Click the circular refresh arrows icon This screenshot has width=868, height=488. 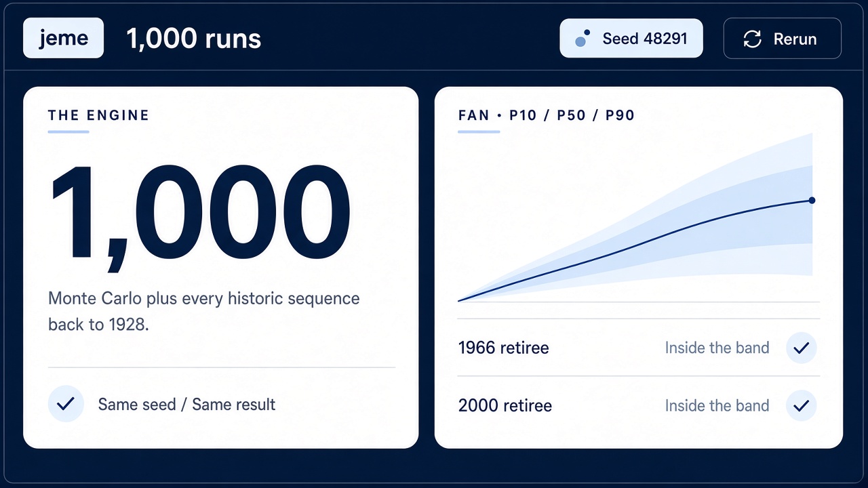coord(753,39)
